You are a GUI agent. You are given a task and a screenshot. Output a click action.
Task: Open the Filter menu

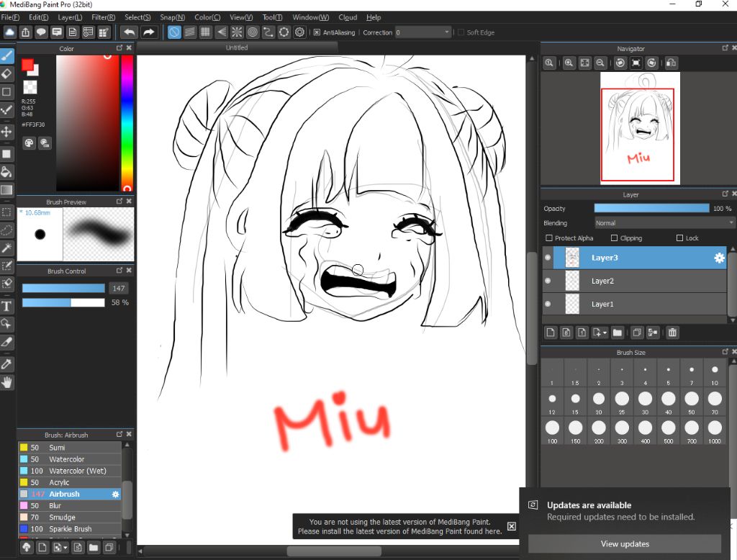point(103,17)
